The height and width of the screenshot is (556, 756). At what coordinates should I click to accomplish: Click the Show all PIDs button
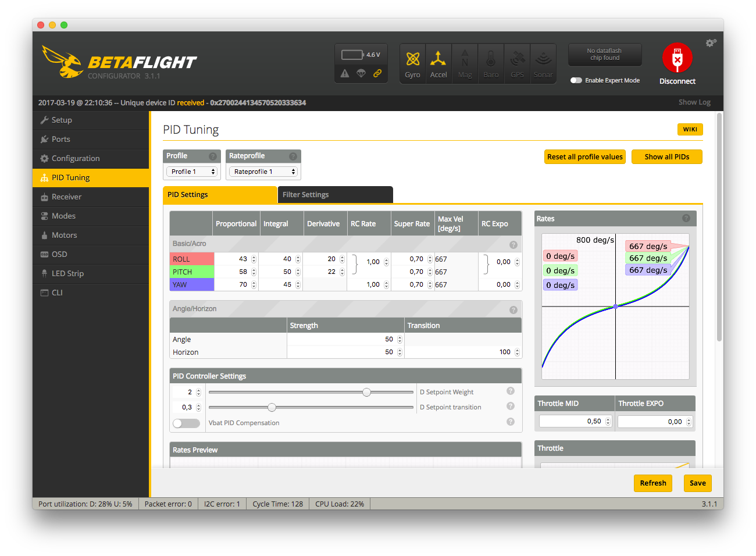667,157
